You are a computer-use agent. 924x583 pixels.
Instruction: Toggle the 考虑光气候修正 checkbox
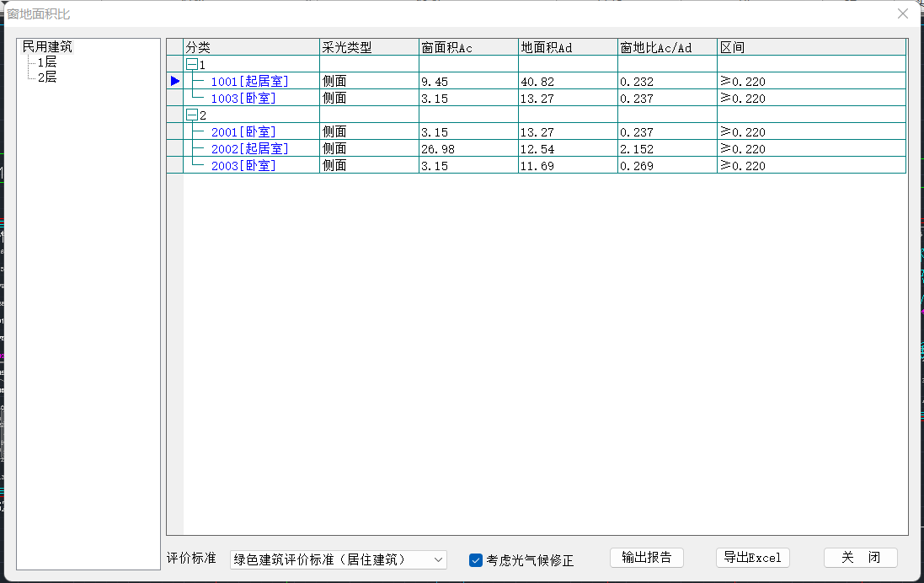[476, 560]
